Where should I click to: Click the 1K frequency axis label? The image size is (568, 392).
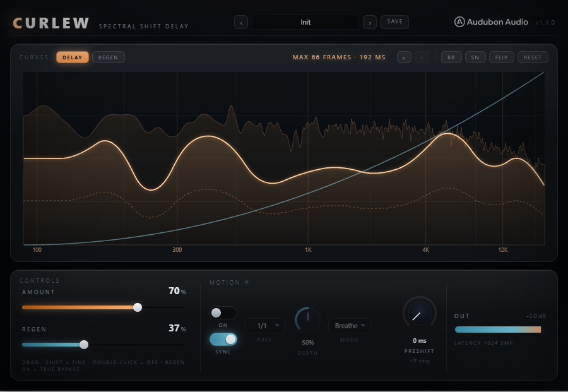coord(308,249)
